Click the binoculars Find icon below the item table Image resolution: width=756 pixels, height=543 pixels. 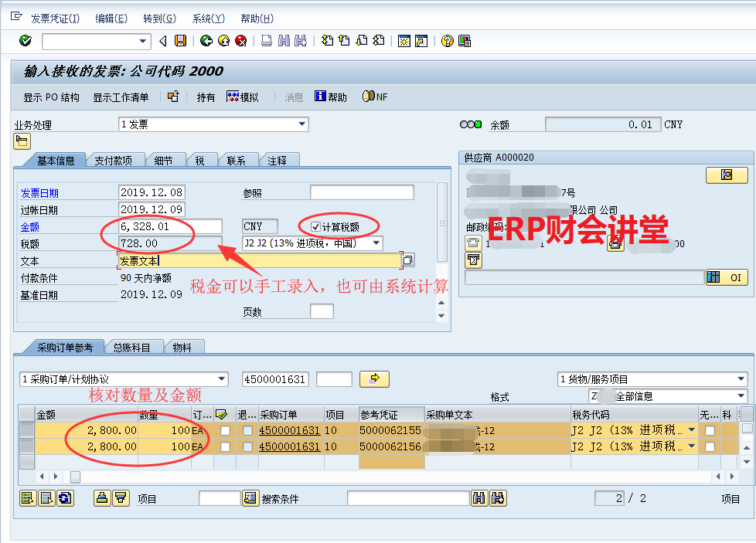click(479, 498)
